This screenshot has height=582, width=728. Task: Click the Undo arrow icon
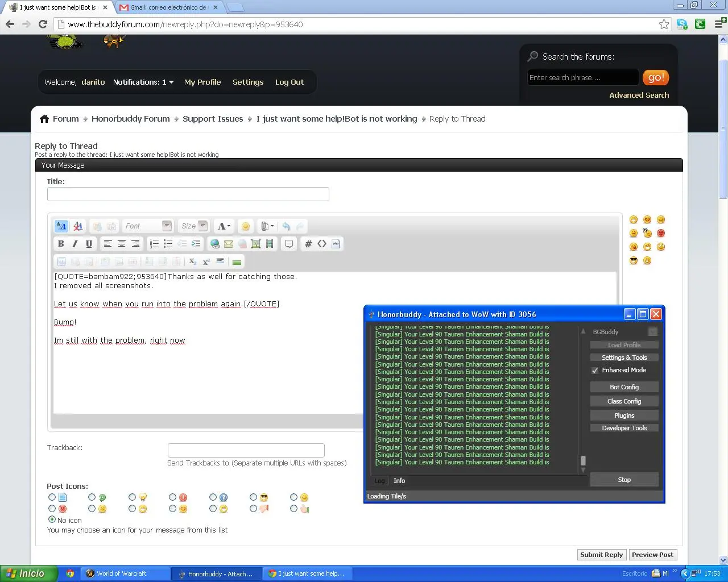point(286,226)
